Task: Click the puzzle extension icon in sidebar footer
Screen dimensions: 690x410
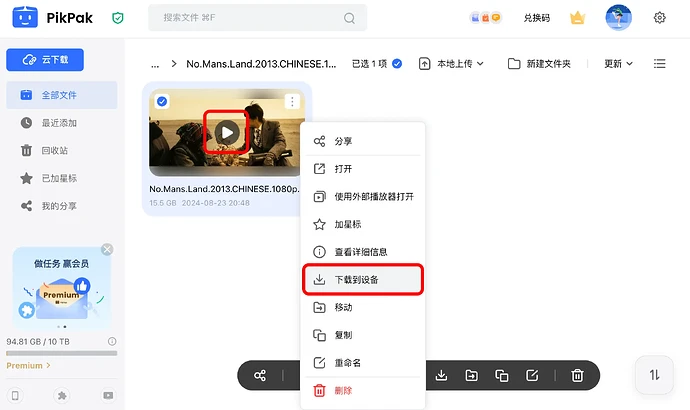Action: tap(62, 395)
